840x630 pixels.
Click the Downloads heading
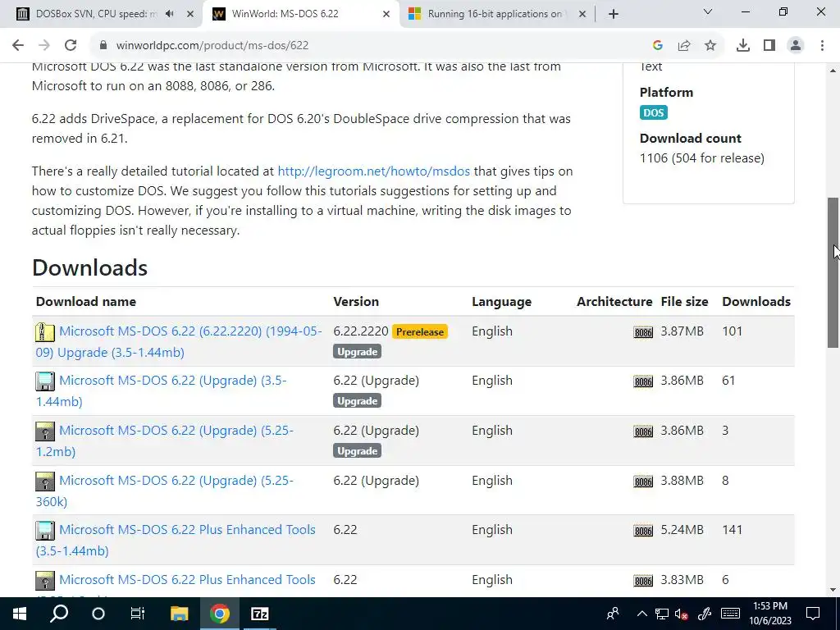[89, 268]
